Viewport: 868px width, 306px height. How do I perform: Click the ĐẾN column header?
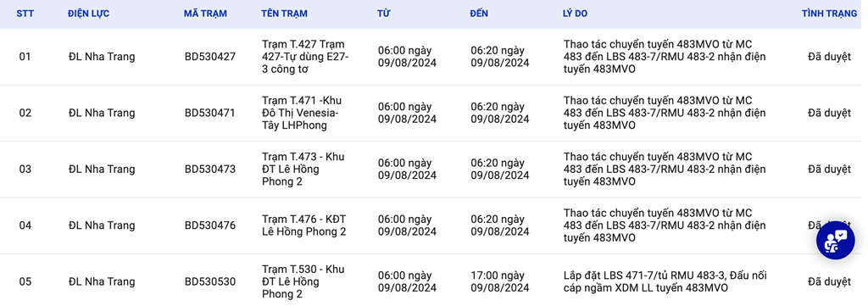(479, 14)
